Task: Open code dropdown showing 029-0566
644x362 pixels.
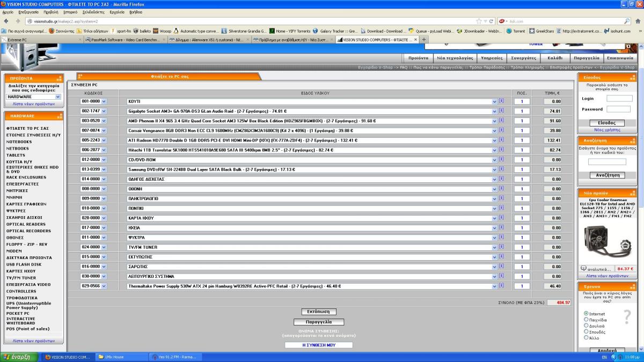Action: (94, 286)
